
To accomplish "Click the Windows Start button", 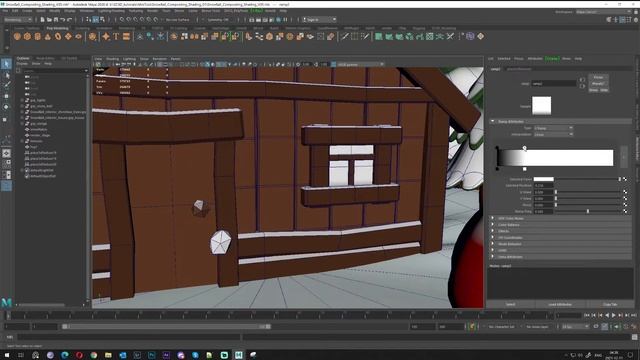I will (7, 355).
